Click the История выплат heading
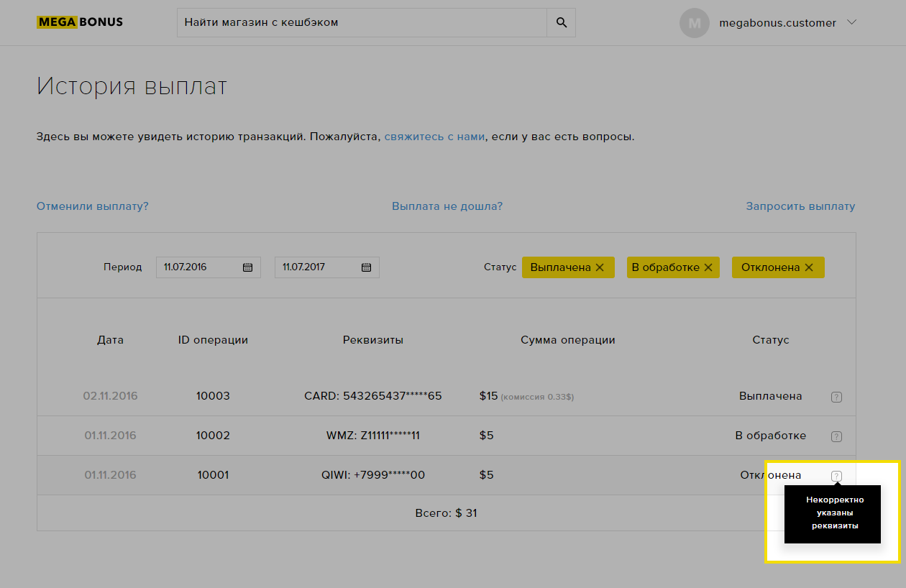Image resolution: width=906 pixels, height=588 pixels. [132, 87]
